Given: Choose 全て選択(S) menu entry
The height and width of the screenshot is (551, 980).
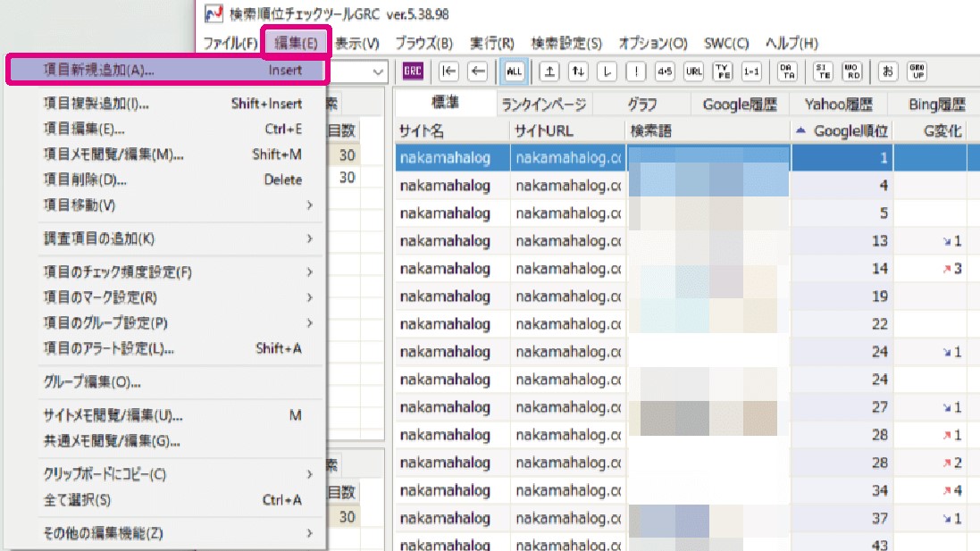Looking at the screenshot, I should coord(167,500).
